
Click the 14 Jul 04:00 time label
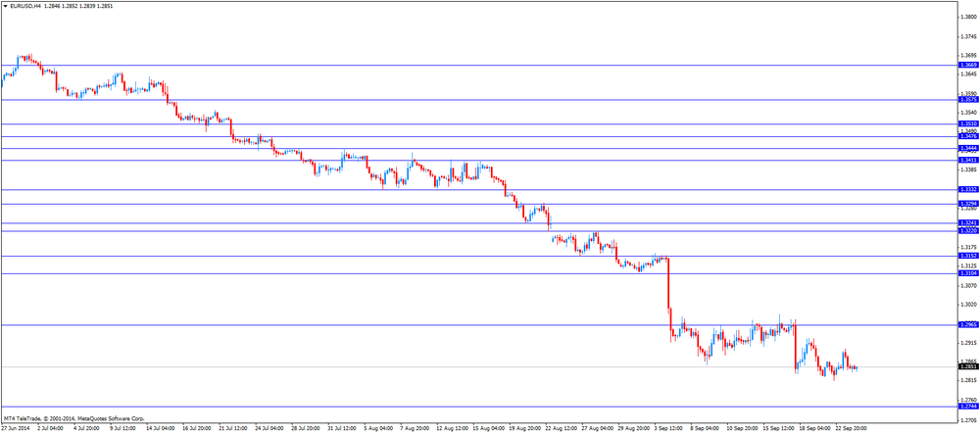coord(160,429)
